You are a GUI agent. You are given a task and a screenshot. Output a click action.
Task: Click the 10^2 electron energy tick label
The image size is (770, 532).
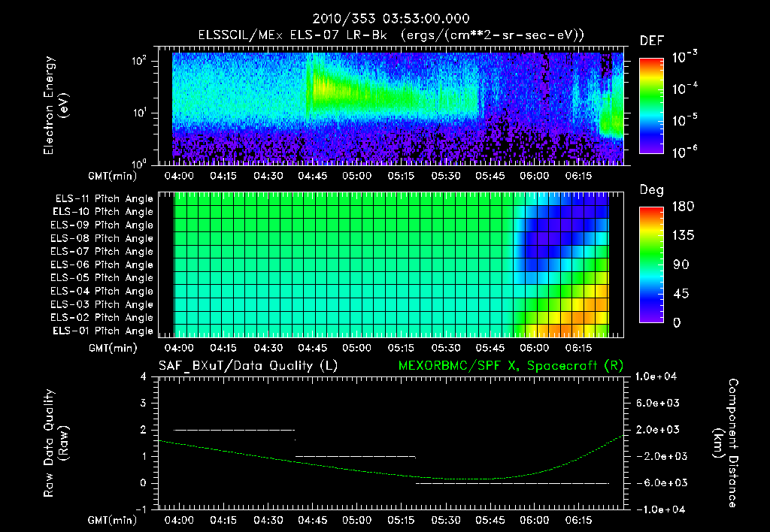[x=139, y=60]
